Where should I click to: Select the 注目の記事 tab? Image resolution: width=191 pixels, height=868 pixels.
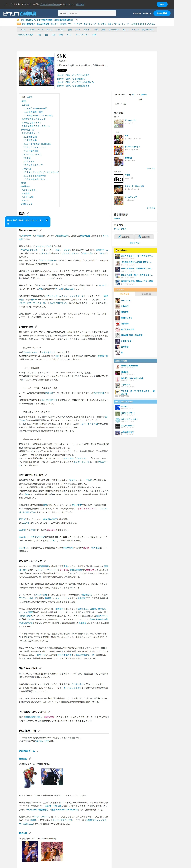point(124,294)
